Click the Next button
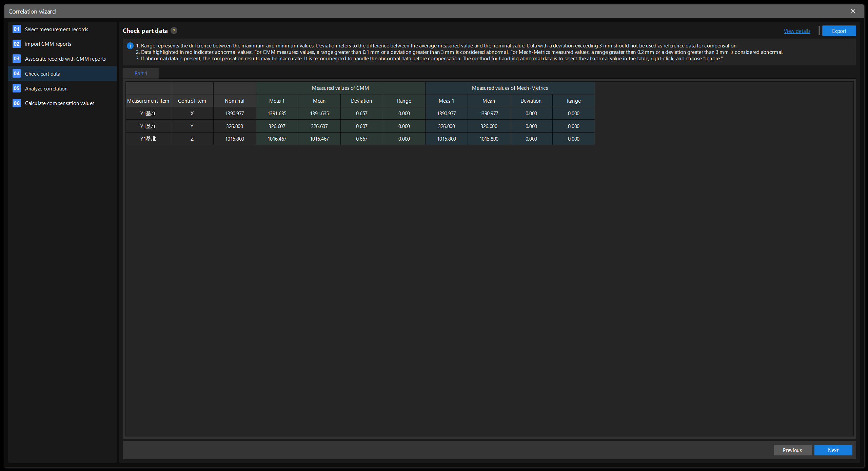The height and width of the screenshot is (471, 868). (x=833, y=450)
